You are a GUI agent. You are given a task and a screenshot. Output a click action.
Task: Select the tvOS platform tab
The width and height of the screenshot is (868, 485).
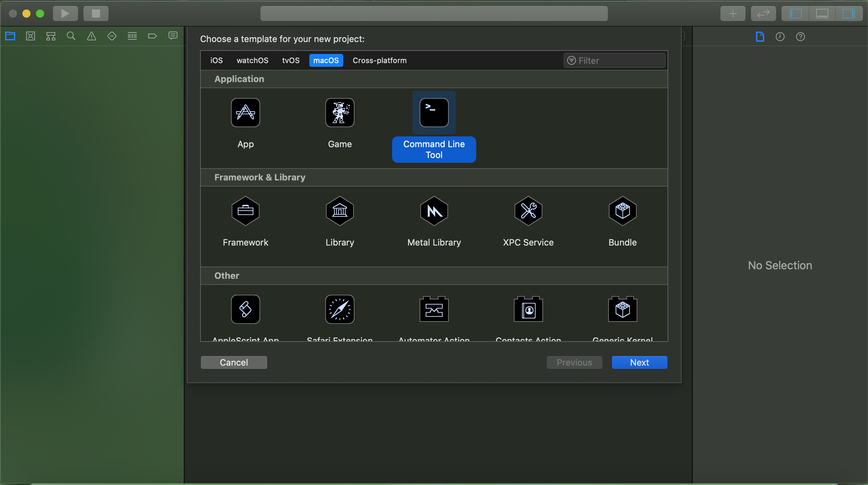coord(291,60)
